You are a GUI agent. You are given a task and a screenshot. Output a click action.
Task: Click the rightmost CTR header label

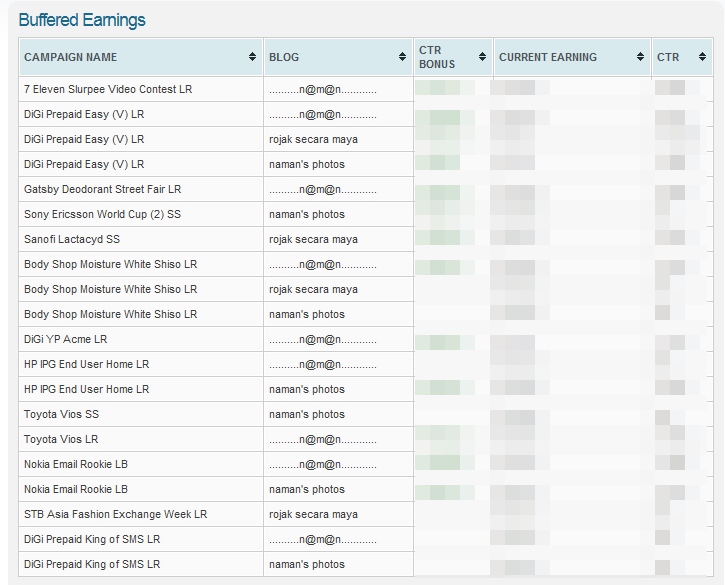[x=668, y=57]
